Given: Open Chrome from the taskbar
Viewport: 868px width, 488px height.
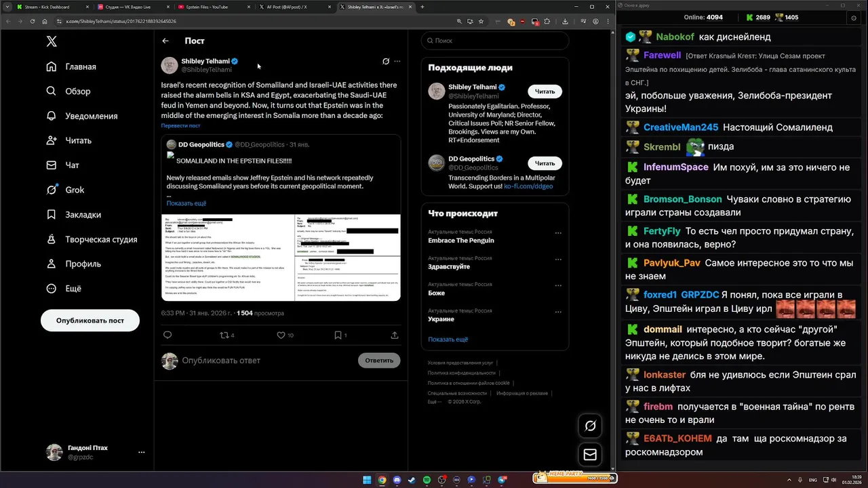Looking at the screenshot, I should coord(382,480).
